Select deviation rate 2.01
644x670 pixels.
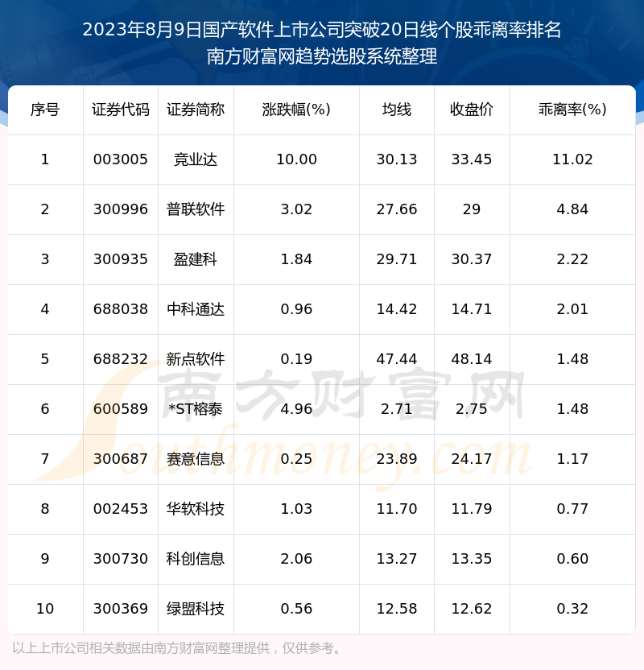point(572,309)
